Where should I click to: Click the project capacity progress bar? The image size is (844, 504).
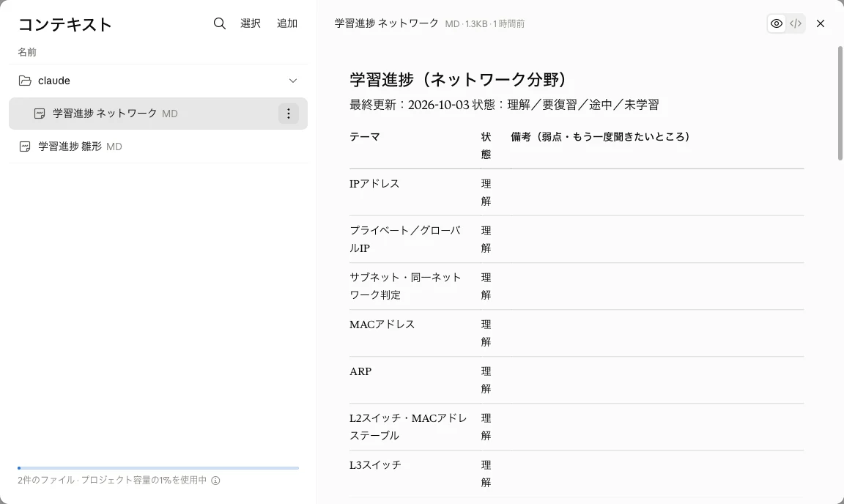click(x=158, y=468)
